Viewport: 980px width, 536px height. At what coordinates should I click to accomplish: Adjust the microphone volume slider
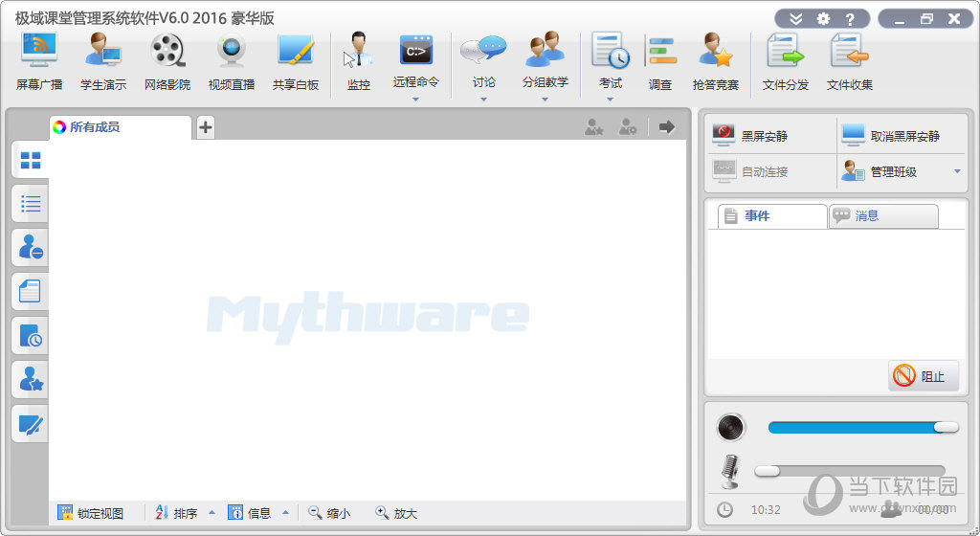click(850, 471)
